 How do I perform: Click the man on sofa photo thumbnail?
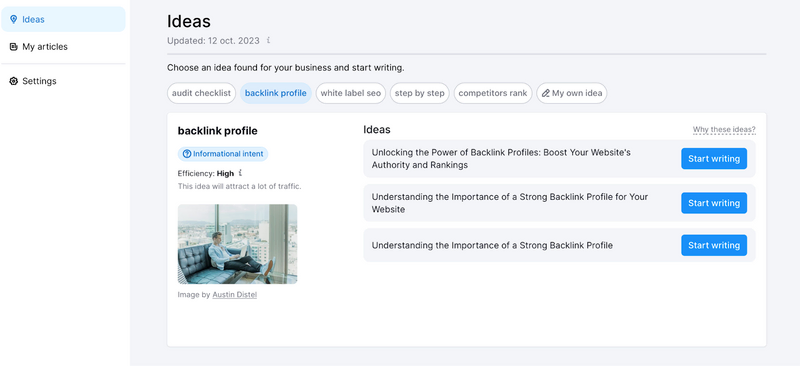tap(237, 244)
